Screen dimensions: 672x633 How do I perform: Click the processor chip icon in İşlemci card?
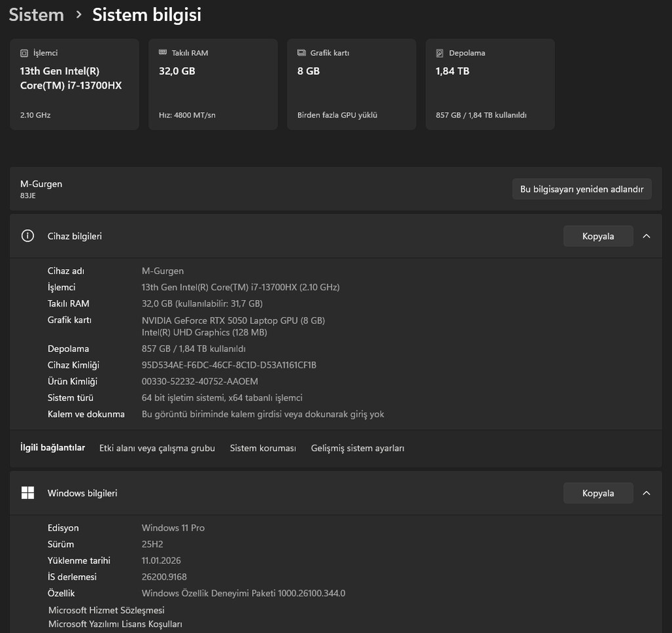24,53
